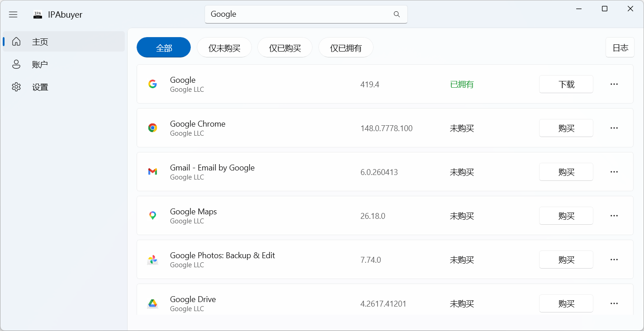Viewport: 644px width, 331px height.
Task: Click the home icon in the sidebar
Action: pos(16,42)
